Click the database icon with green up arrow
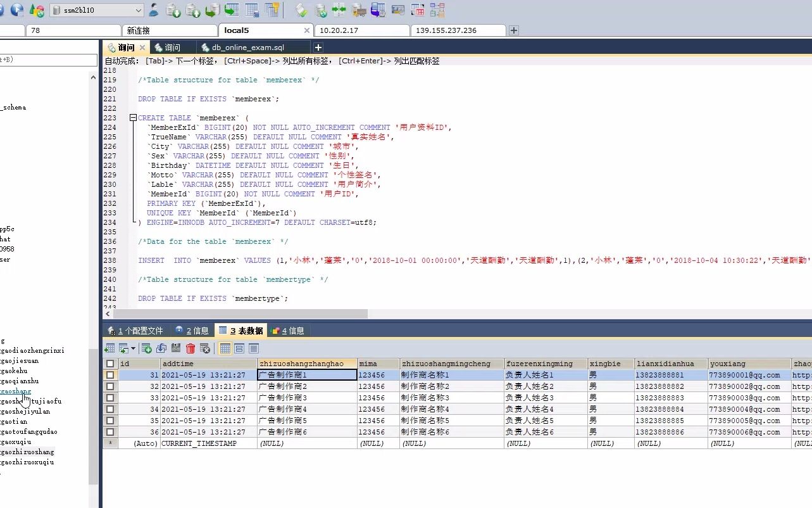Image resolution: width=812 pixels, height=508 pixels. pyautogui.click(x=193, y=10)
